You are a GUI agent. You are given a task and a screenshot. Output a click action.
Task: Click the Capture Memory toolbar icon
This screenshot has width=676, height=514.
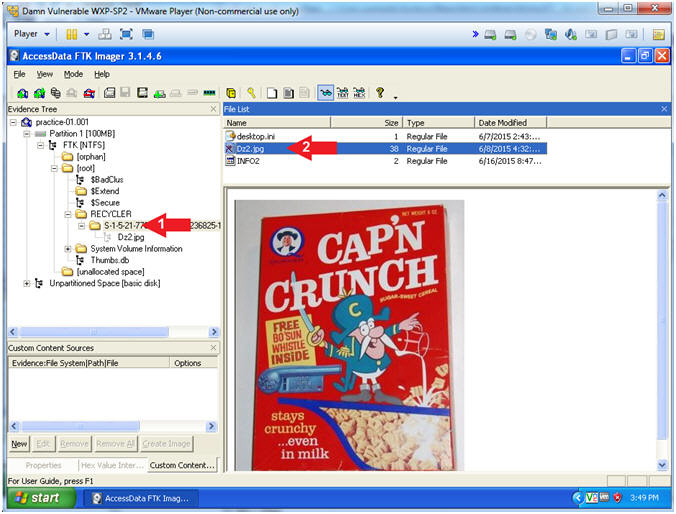(210, 93)
